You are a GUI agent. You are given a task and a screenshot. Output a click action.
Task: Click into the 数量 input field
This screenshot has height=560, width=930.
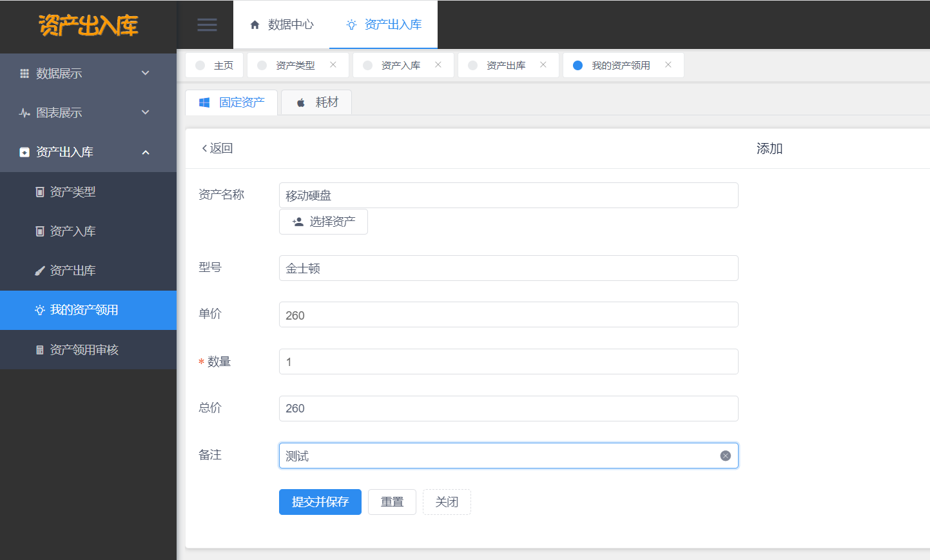click(508, 362)
